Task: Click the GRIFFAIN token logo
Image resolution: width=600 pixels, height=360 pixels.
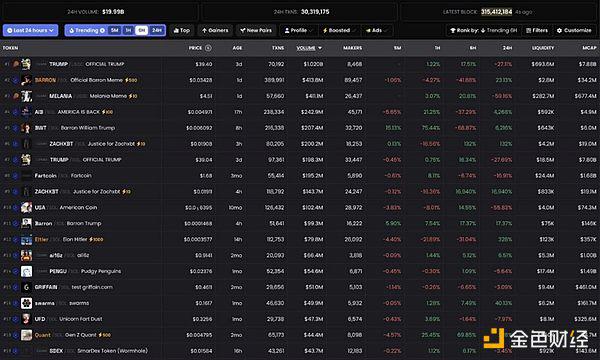Action: coord(26,287)
